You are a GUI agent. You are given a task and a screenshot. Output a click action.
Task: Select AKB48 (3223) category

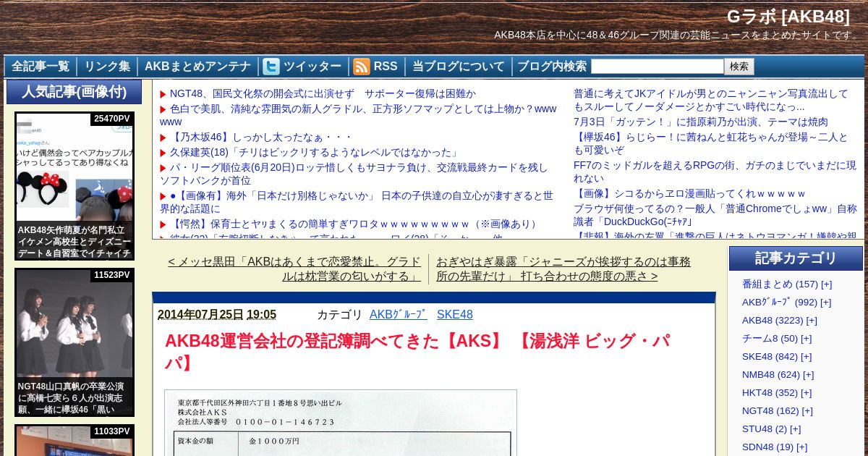[x=773, y=320]
